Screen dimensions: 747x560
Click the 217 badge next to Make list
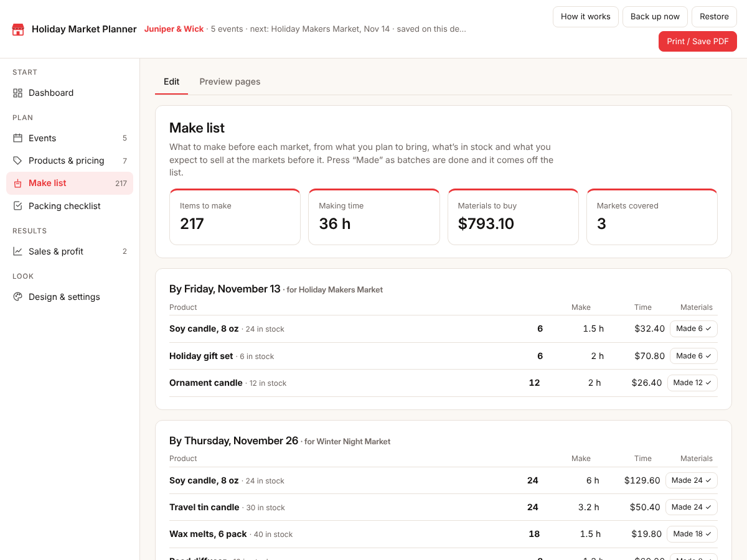click(x=121, y=184)
